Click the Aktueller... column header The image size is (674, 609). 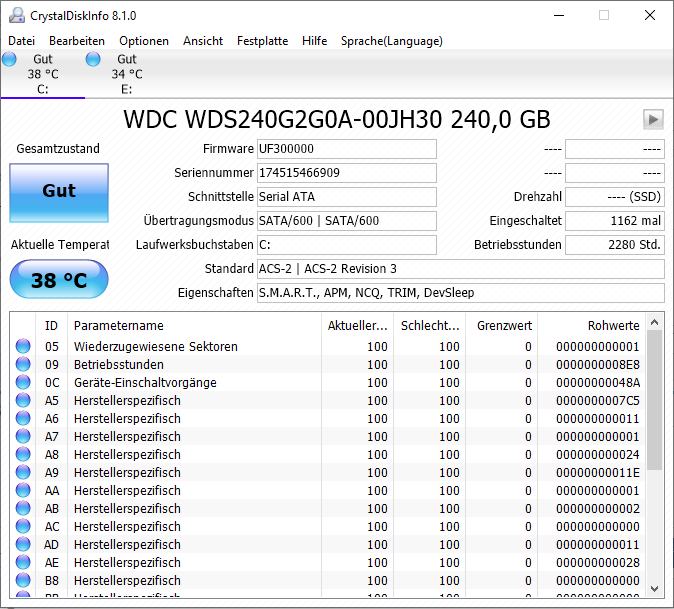(358, 326)
